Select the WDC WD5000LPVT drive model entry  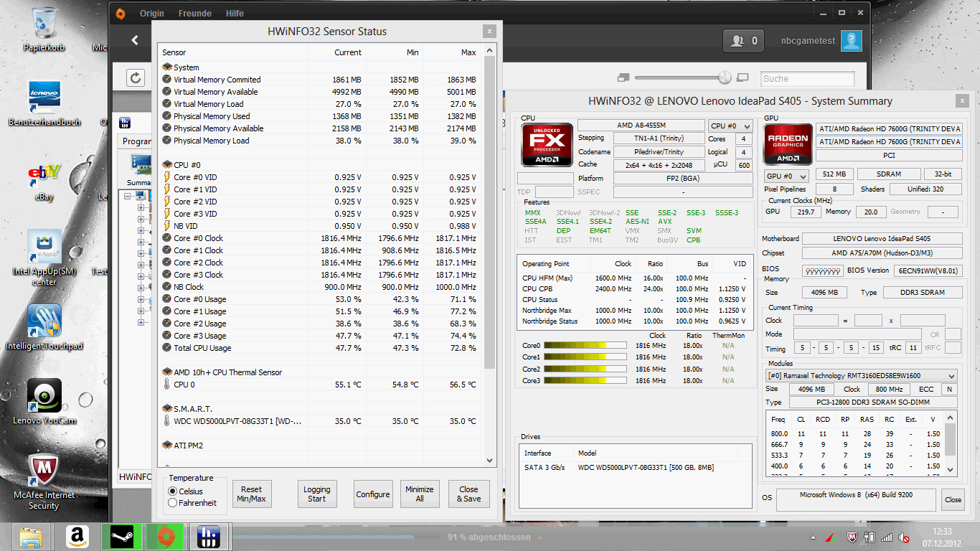coord(646,468)
